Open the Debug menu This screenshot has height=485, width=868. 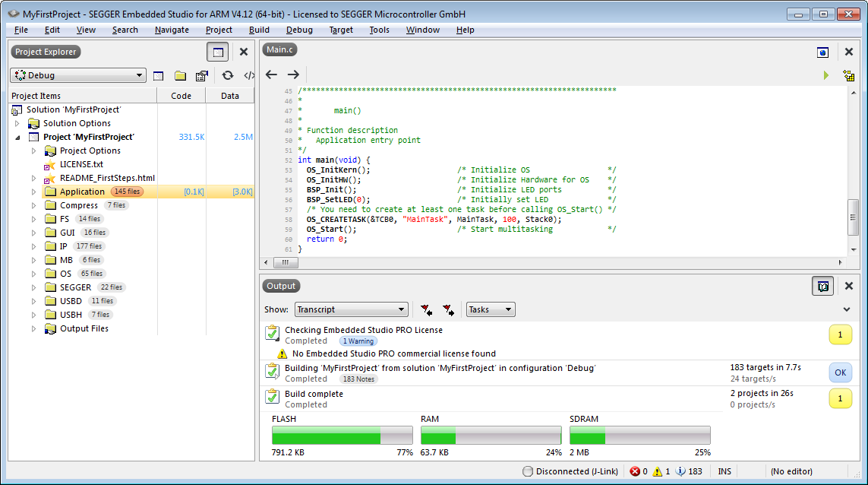[299, 30]
